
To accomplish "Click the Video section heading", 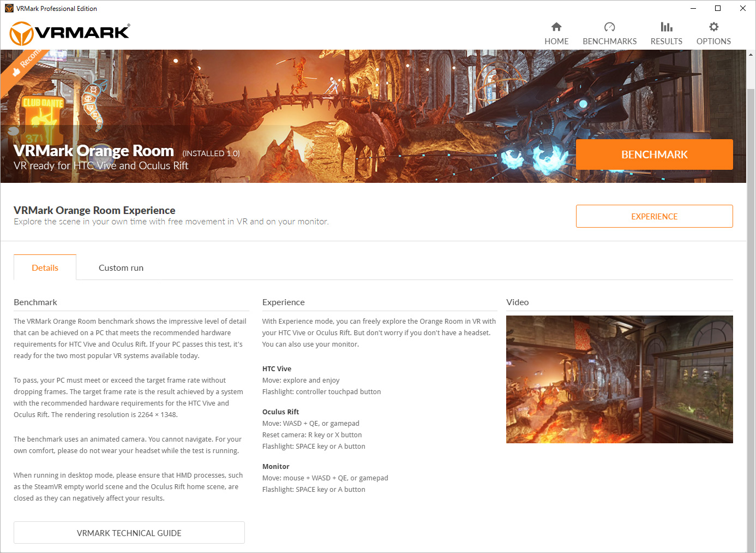I will (x=518, y=302).
